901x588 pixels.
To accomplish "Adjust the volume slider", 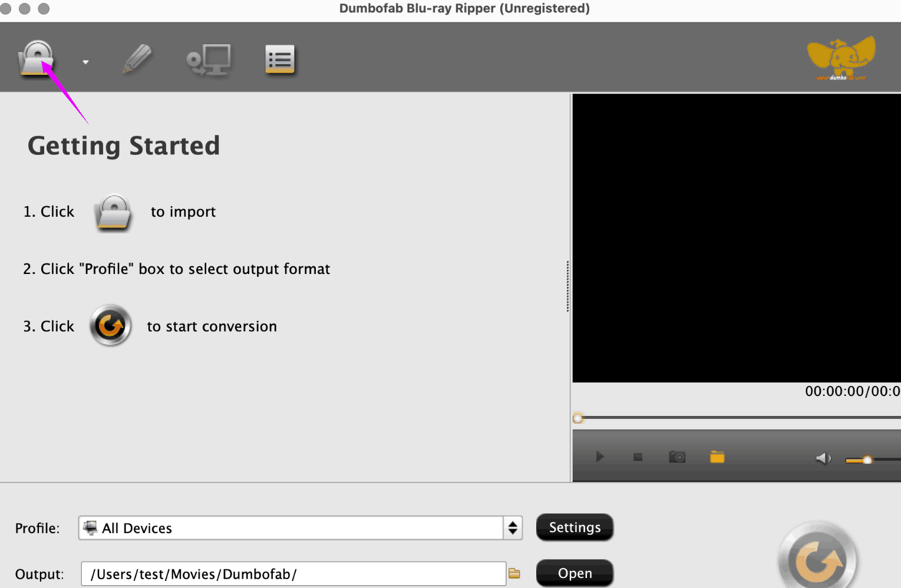I will click(867, 460).
